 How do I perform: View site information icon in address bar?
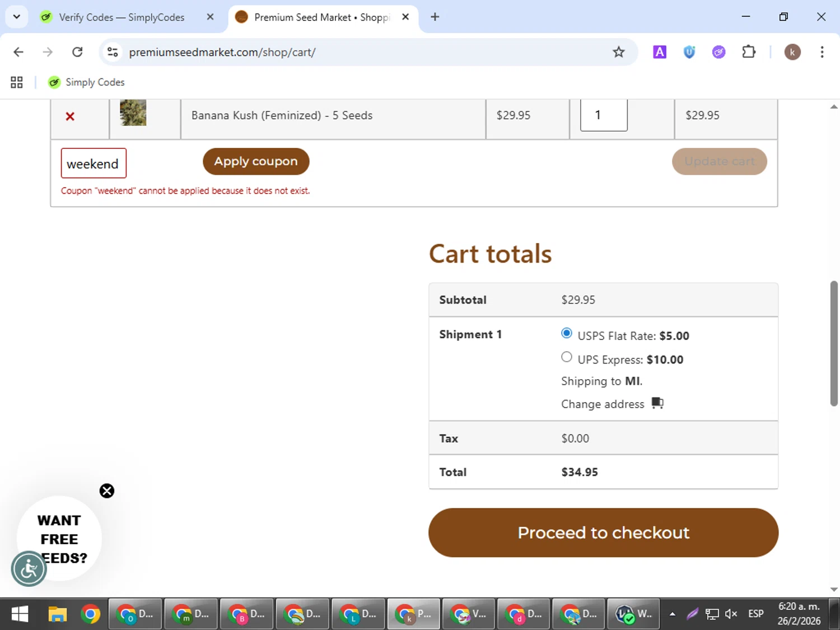[x=113, y=52]
